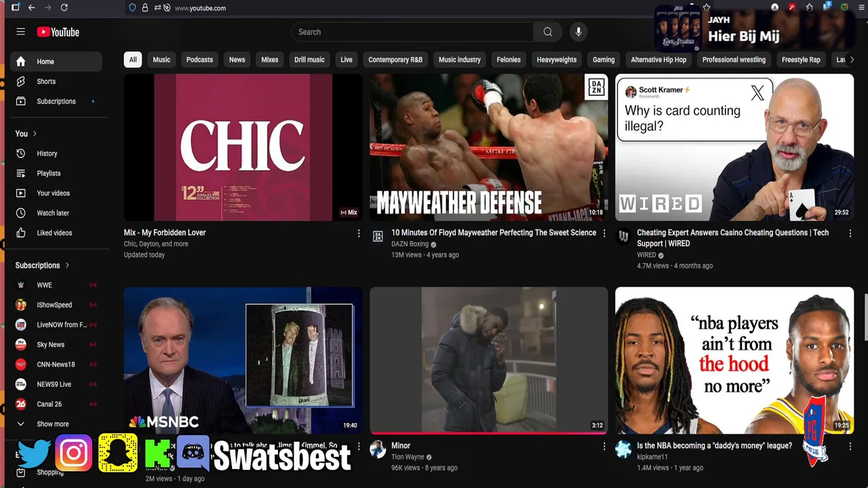
Task: Expand the Subscriptions section heading
Action: pos(43,266)
